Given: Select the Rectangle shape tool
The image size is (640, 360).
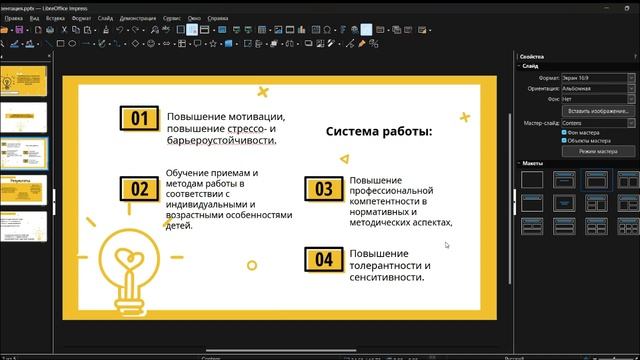Looking at the screenshot, I should (60, 43).
